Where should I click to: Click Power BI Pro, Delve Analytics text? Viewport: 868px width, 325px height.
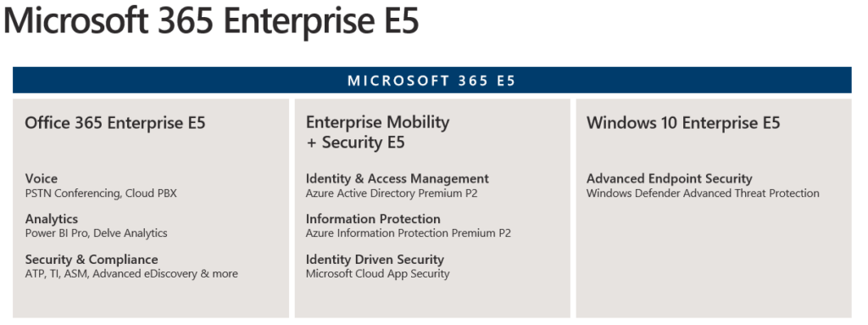coord(97,233)
